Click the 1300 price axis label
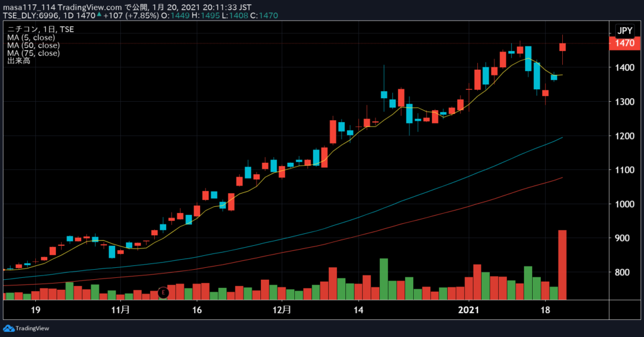Screen dimensions: 644x337 [625, 102]
